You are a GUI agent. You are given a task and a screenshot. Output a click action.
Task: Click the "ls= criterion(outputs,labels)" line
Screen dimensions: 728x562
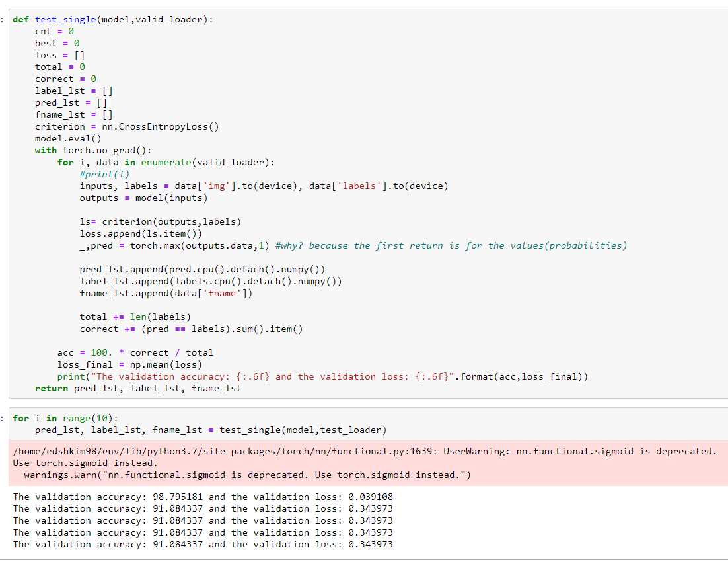tap(160, 221)
